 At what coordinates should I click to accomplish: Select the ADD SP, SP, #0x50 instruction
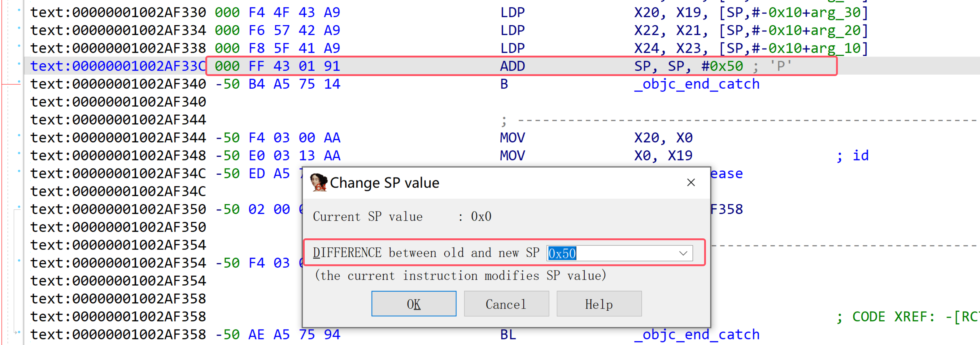(x=512, y=66)
